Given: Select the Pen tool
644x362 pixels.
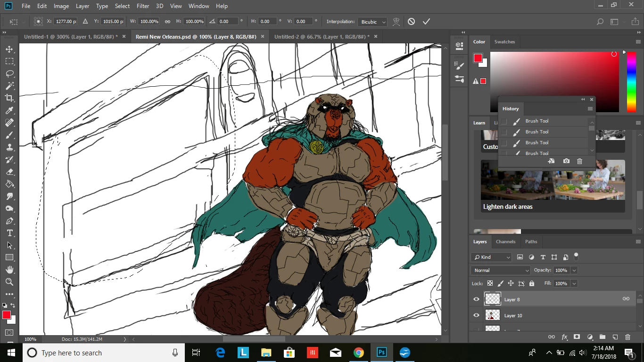Looking at the screenshot, I should 9,221.
